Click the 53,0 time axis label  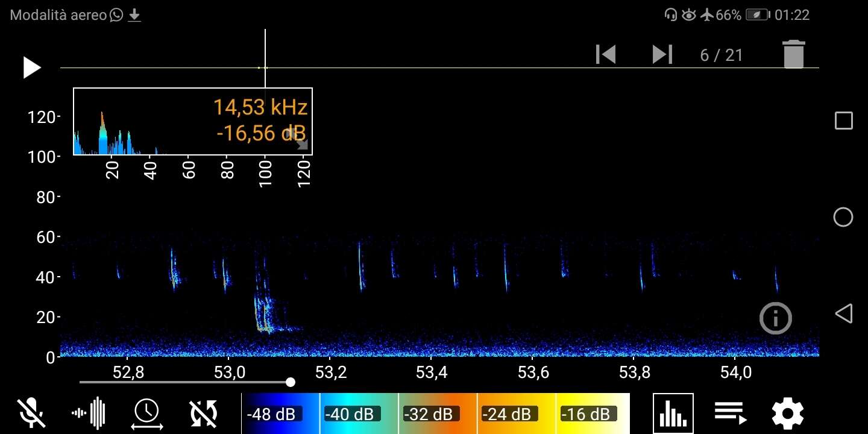pyautogui.click(x=230, y=373)
